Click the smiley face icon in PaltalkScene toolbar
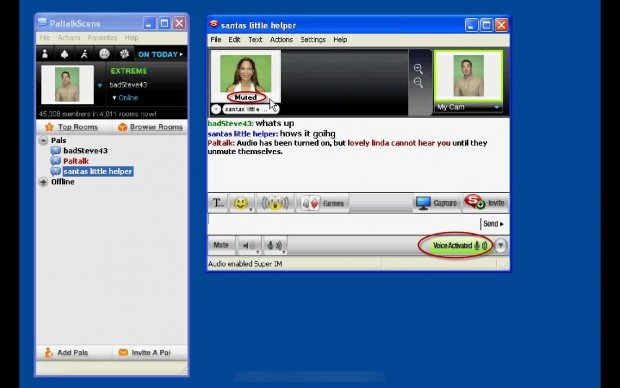Screen dimensions: 620x388 pyautogui.click(x=104, y=54)
